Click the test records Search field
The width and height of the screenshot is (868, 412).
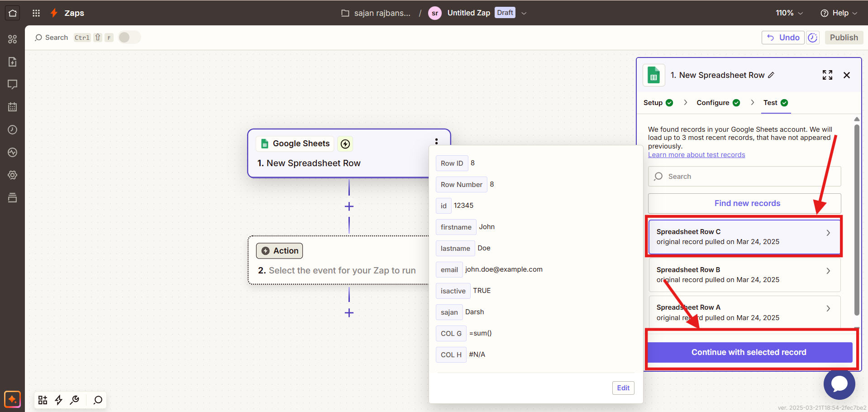point(744,177)
